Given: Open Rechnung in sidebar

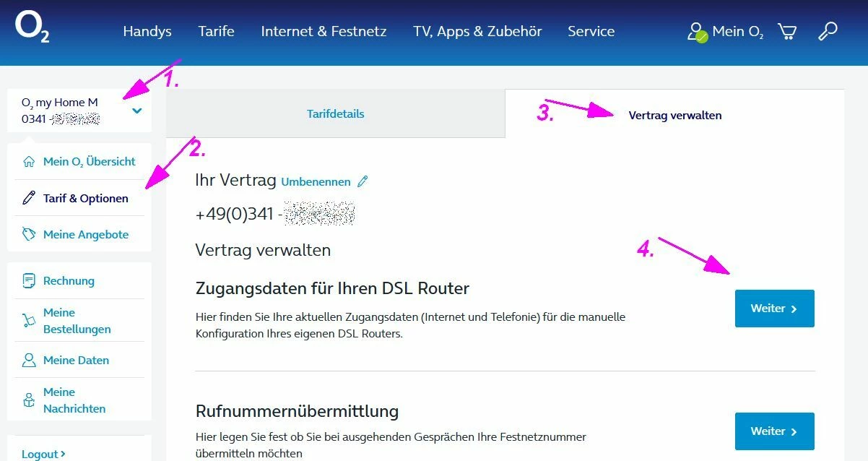Looking at the screenshot, I should pyautogui.click(x=69, y=280).
